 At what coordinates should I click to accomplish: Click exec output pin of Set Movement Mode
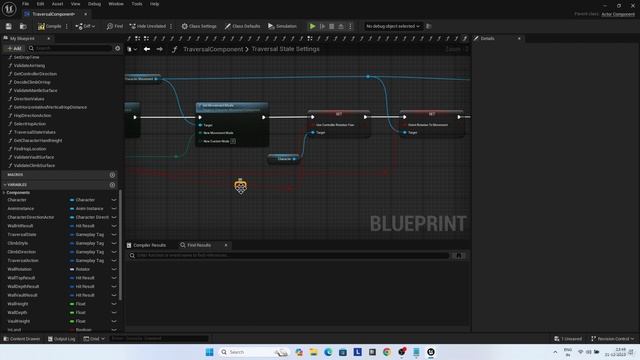(x=264, y=118)
